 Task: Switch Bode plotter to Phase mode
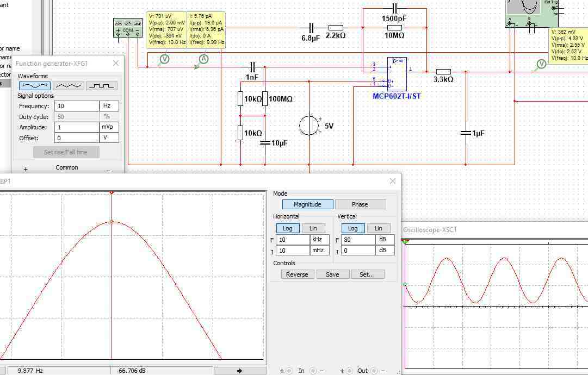pos(360,204)
